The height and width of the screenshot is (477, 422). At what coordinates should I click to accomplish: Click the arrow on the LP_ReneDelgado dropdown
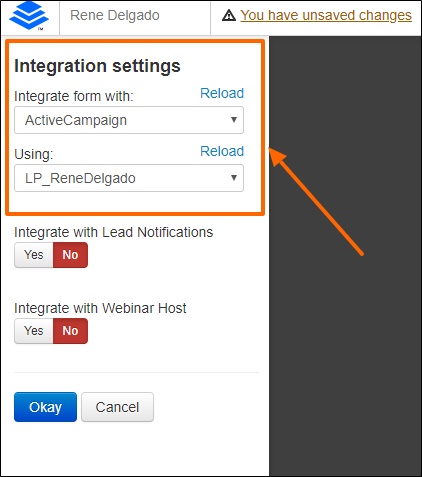(234, 178)
